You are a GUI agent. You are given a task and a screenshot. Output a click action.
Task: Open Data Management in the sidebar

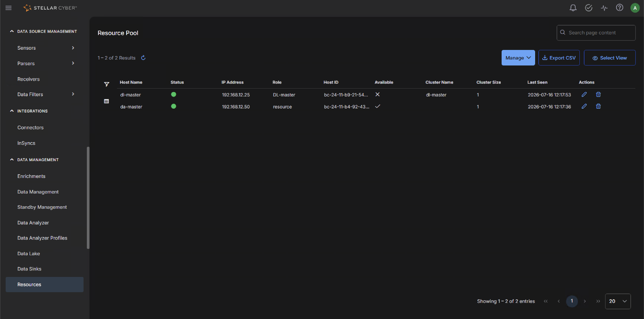pos(38,192)
